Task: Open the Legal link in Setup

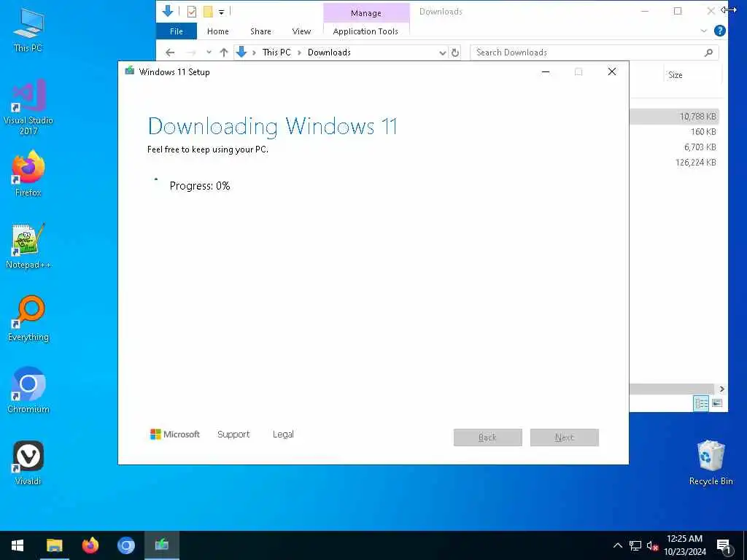Action: coord(283,435)
